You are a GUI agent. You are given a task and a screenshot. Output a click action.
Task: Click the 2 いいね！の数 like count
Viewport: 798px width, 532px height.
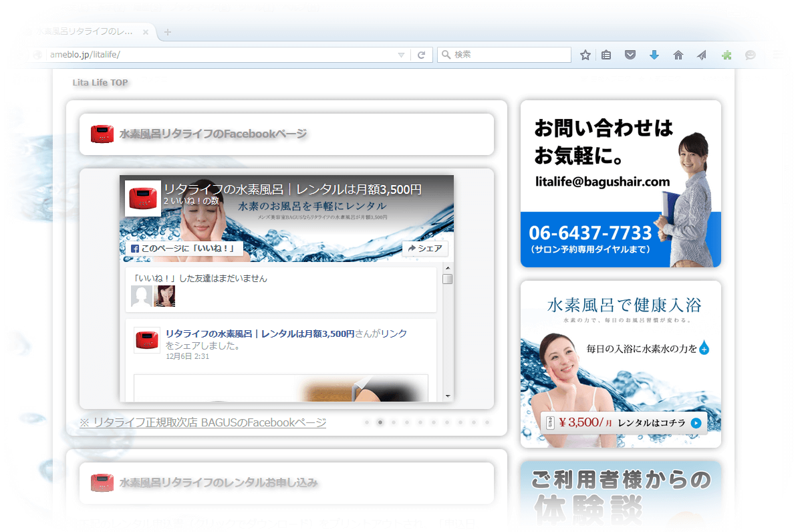(191, 201)
